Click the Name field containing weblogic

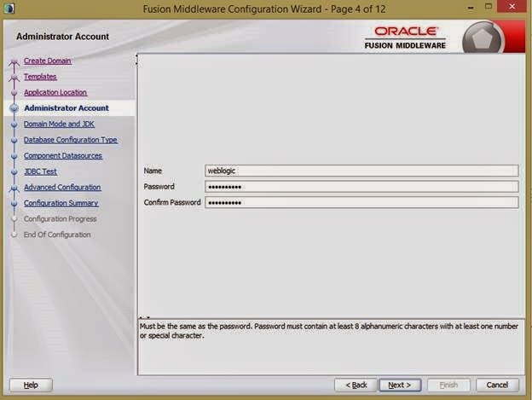(361, 171)
